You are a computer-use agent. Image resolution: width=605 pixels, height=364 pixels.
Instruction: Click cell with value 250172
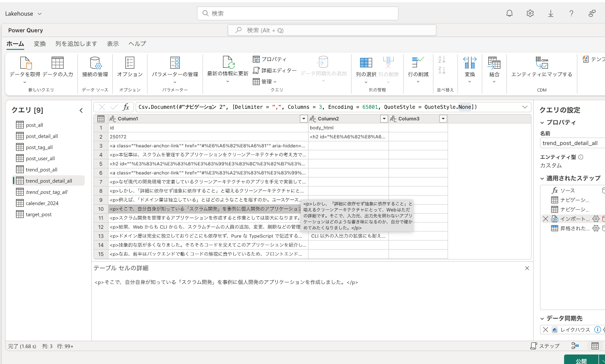(x=208, y=136)
